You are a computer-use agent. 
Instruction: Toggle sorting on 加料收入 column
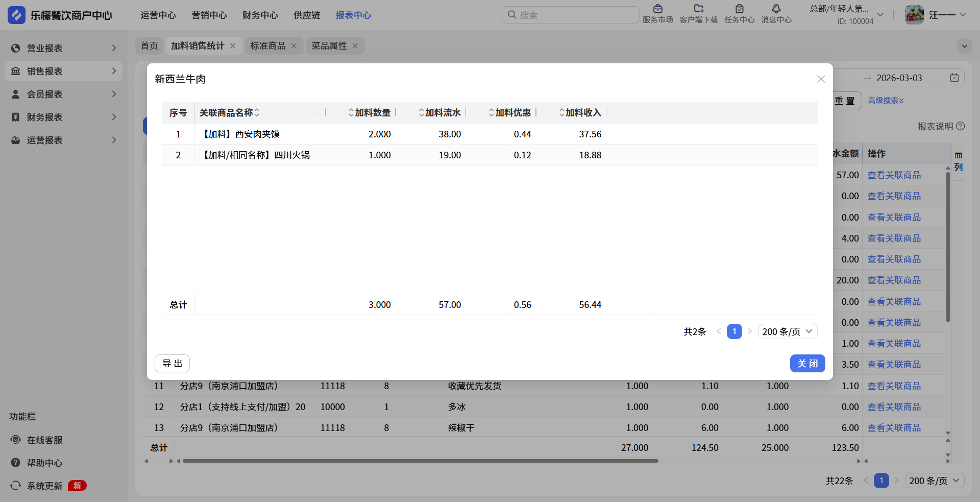pos(562,112)
